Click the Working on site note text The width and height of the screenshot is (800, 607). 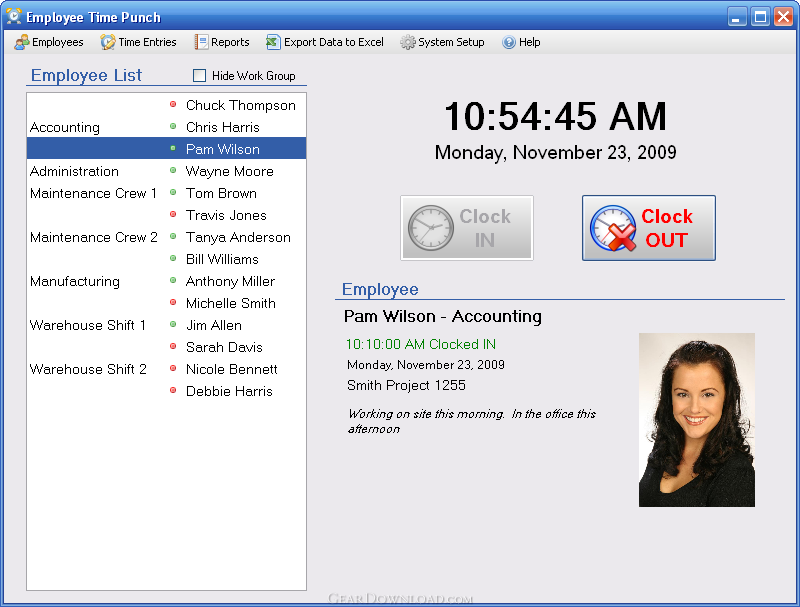click(471, 421)
